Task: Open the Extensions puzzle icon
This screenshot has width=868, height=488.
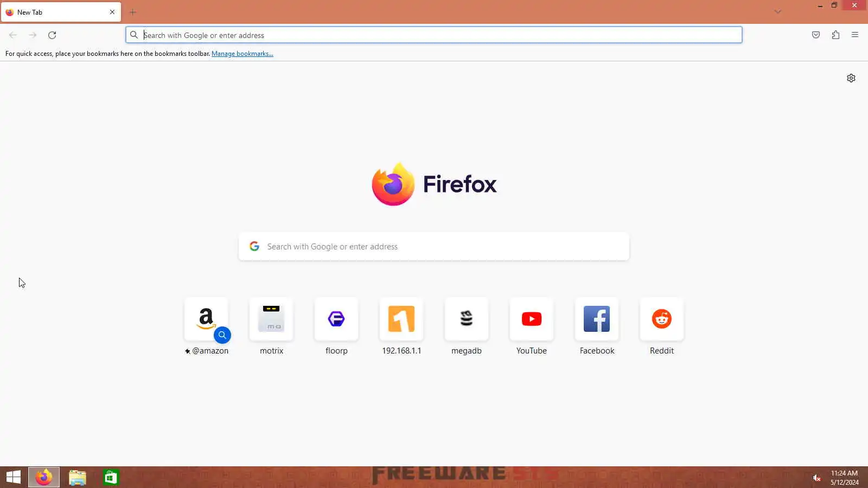Action: pyautogui.click(x=835, y=35)
